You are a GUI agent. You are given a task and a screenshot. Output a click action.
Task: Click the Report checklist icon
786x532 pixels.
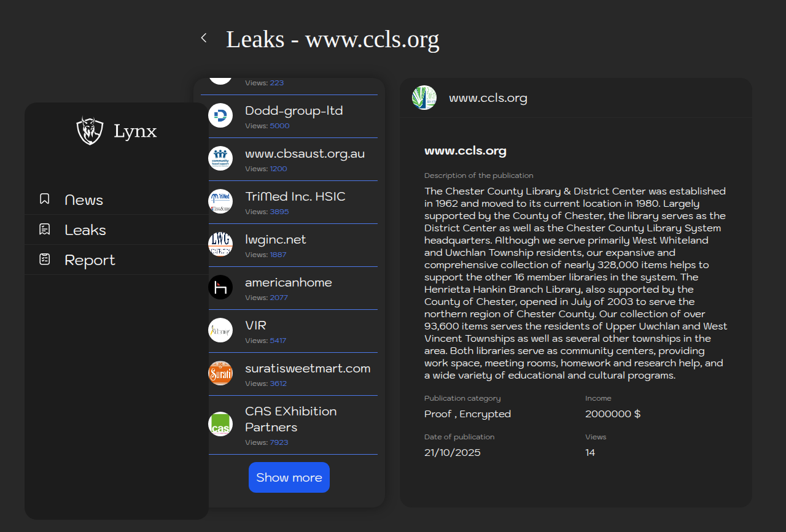pyautogui.click(x=44, y=259)
